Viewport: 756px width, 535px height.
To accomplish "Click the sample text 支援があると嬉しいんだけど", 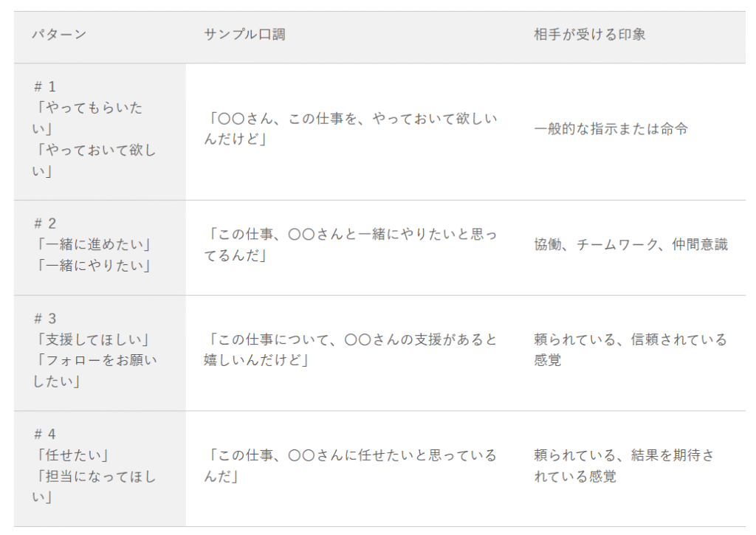I will click(x=351, y=350).
